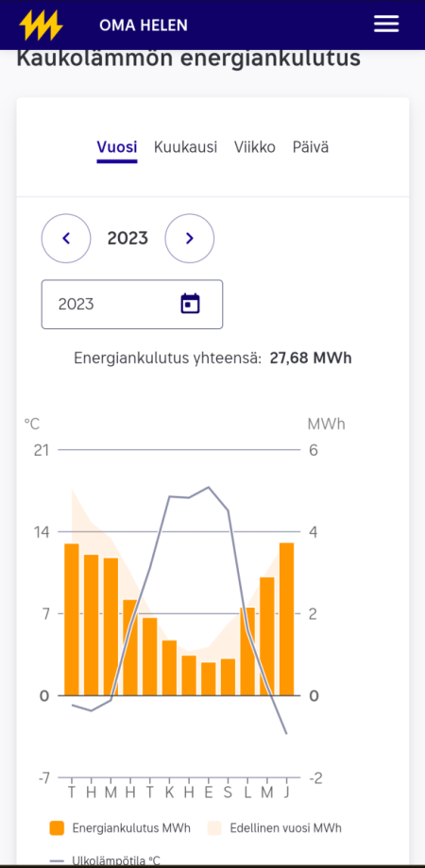Switch to the Päivä tab

(x=311, y=148)
